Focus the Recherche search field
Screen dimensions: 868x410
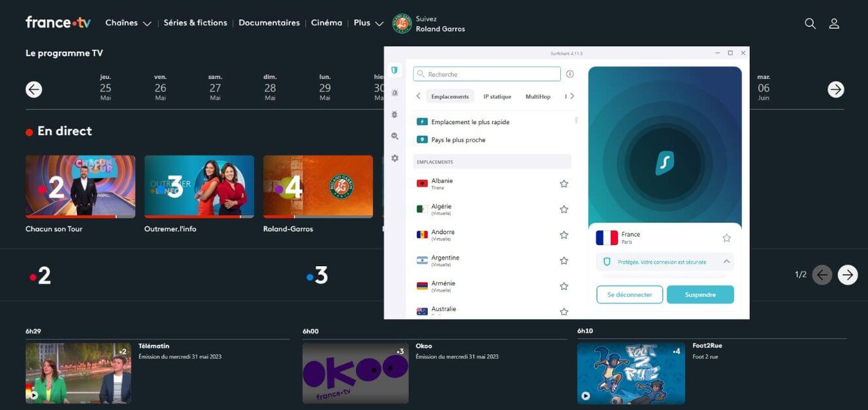click(487, 75)
